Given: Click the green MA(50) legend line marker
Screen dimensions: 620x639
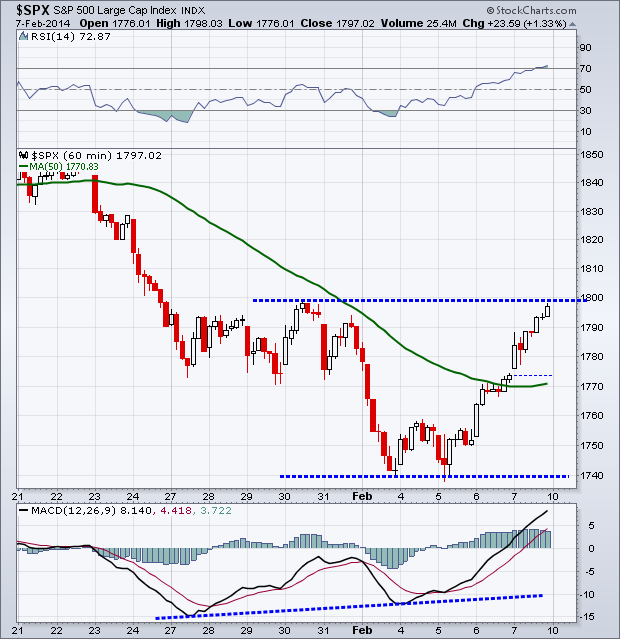Looking at the screenshot, I should [25, 168].
